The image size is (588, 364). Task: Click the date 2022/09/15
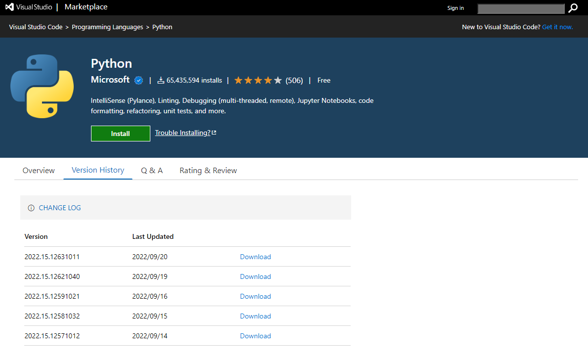pyautogui.click(x=150, y=317)
